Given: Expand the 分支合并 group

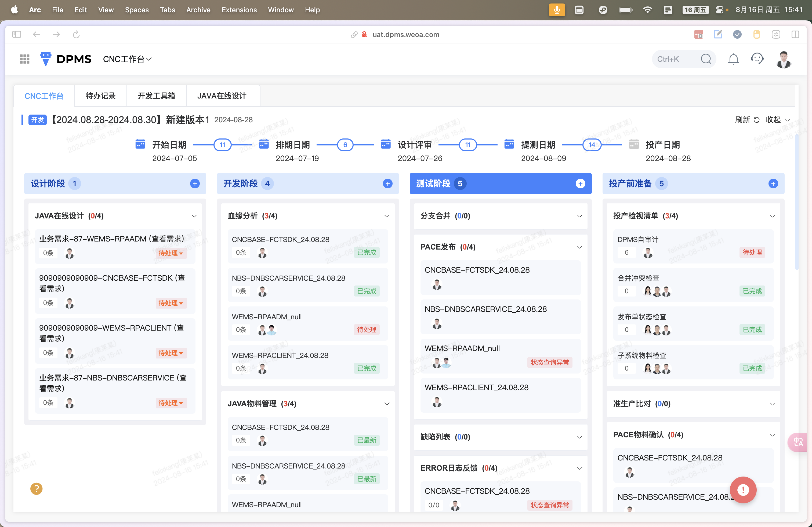Looking at the screenshot, I should pyautogui.click(x=580, y=216).
